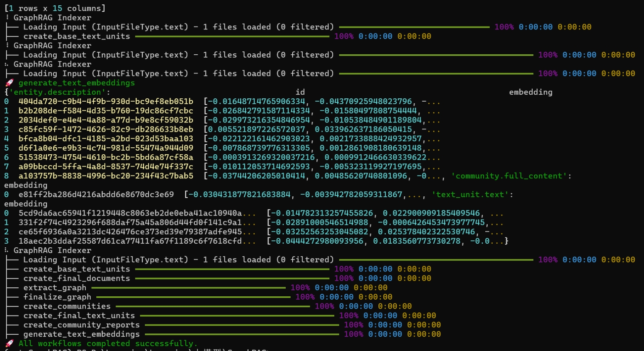
Task: Click ID c85fc59f-1472-4626-82c9-db286633b8eb
Action: (106, 129)
